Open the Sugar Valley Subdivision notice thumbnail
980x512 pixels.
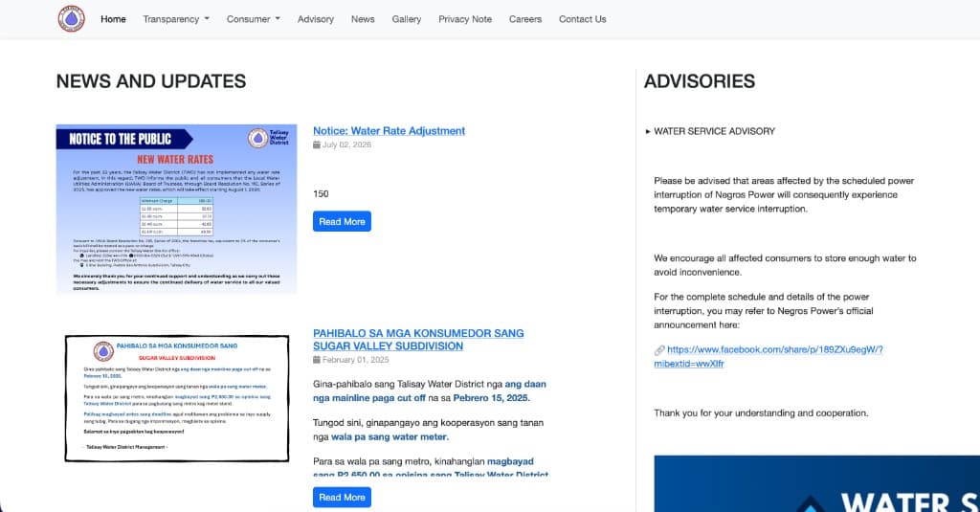pyautogui.click(x=177, y=398)
